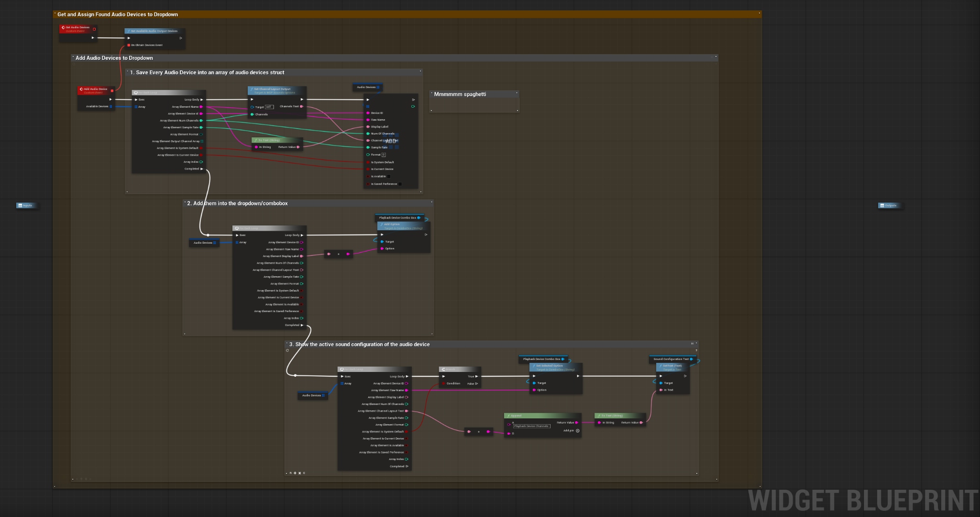Viewport: 980px width, 517px height.
Task: Click the Array Index pin of first For Each Loop
Action: [x=201, y=162]
